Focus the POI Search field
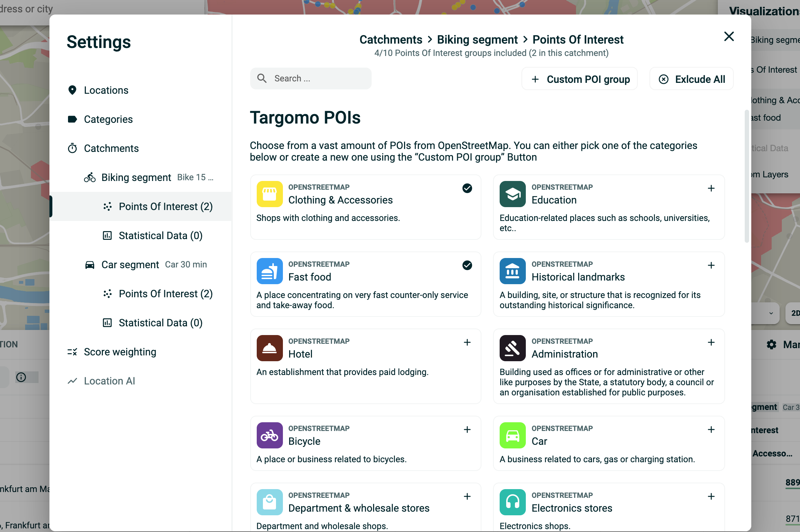Image resolution: width=800 pixels, height=532 pixels. click(311, 78)
